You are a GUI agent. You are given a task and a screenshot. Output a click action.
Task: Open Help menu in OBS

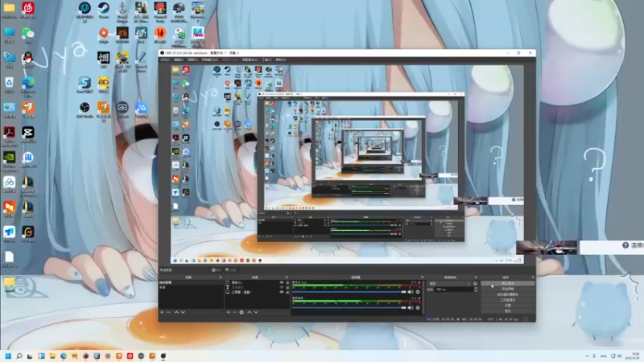click(281, 60)
